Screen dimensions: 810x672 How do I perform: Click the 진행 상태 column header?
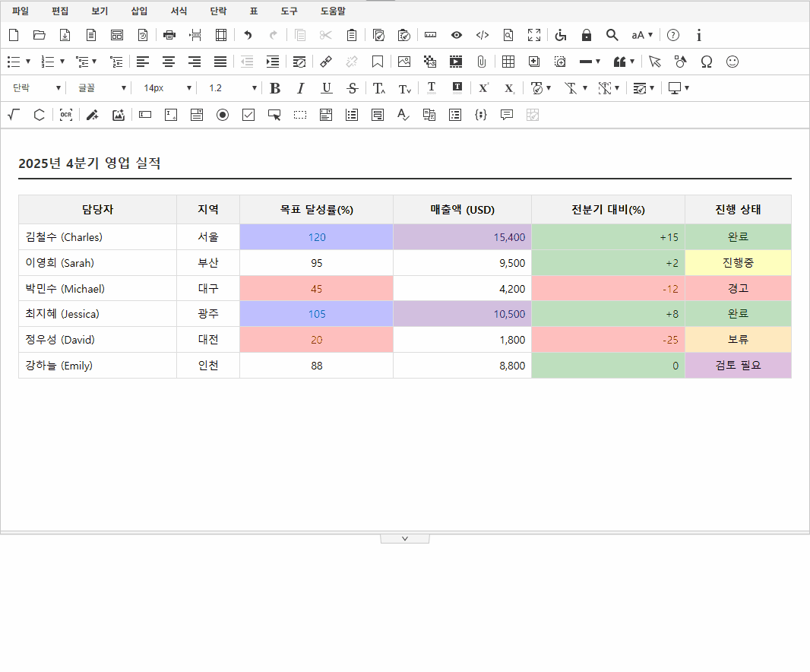click(737, 210)
